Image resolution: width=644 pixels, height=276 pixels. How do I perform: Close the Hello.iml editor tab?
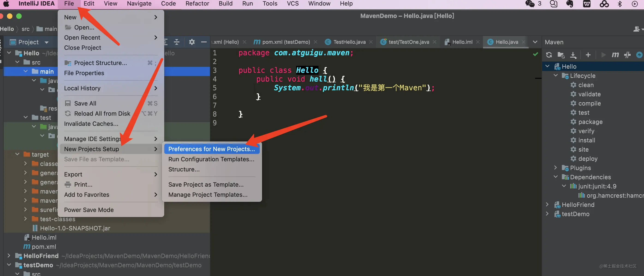click(x=478, y=42)
